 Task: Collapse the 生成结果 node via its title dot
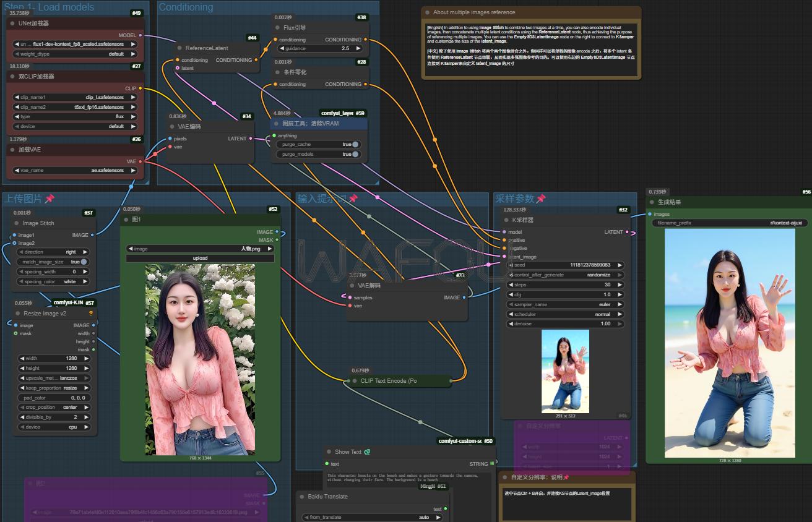[652, 202]
